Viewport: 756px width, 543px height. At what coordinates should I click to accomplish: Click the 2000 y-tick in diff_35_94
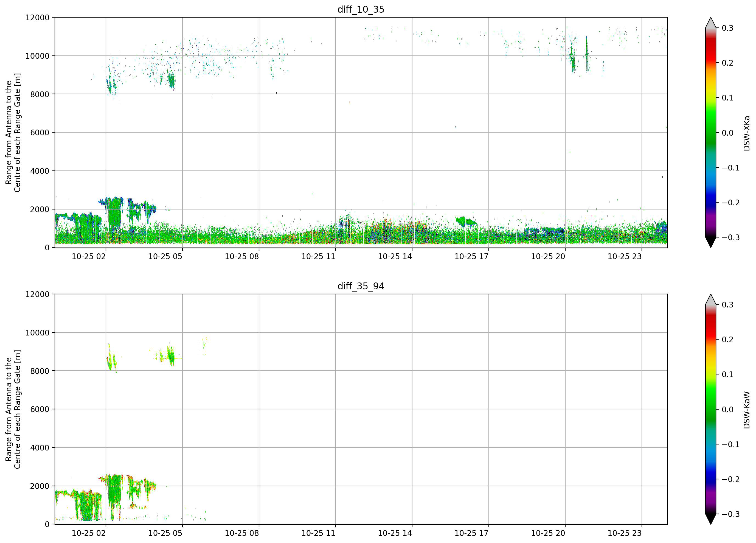[40, 486]
